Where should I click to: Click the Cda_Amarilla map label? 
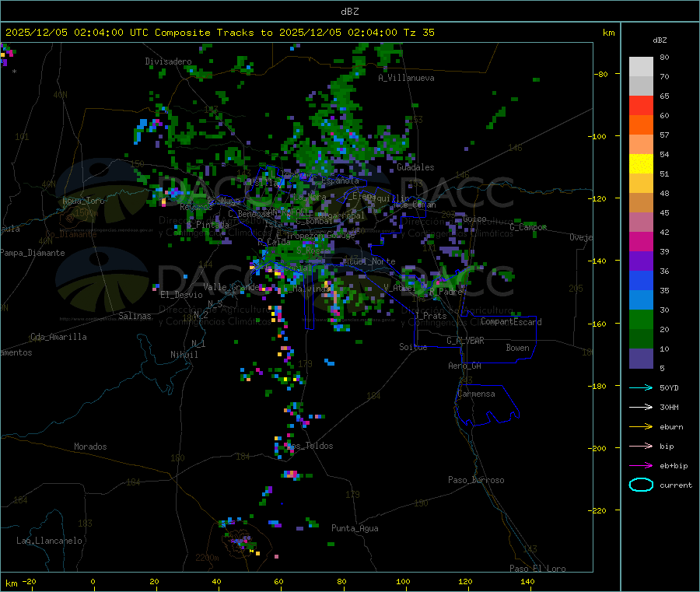58,337
